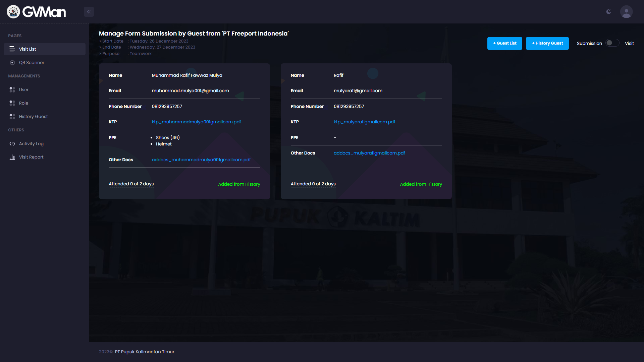Click the User management icon
Viewport: 644px width, 362px height.
coord(12,89)
